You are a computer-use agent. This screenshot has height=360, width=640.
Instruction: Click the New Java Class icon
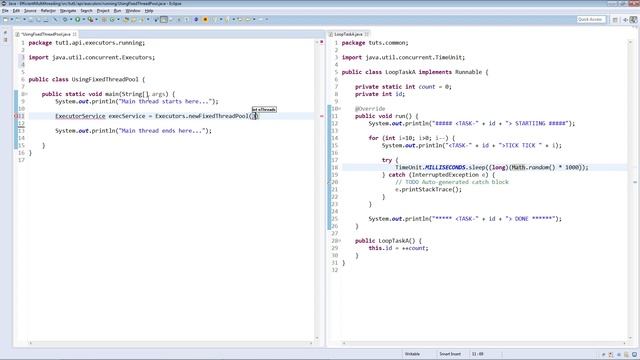[112, 19]
